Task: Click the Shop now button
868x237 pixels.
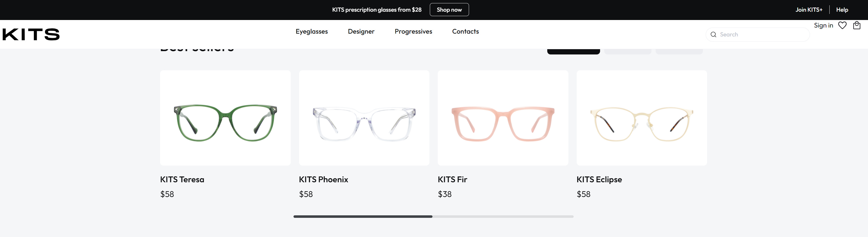Action: pyautogui.click(x=449, y=10)
